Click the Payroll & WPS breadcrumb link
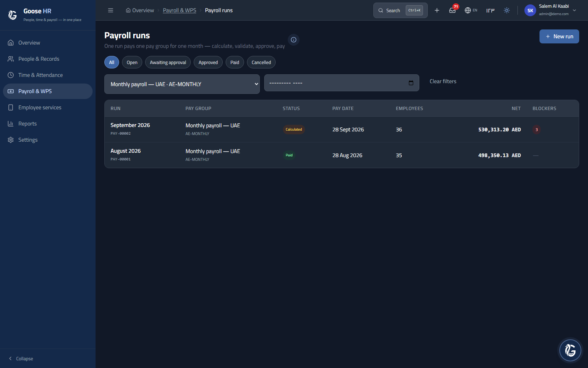Image resolution: width=588 pixels, height=368 pixels. coord(179,10)
